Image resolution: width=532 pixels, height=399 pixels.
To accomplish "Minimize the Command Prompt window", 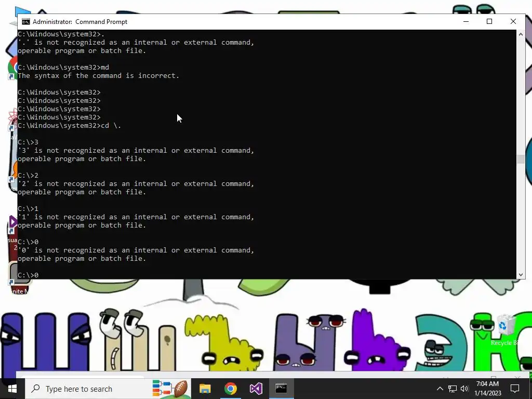I will pos(466,21).
